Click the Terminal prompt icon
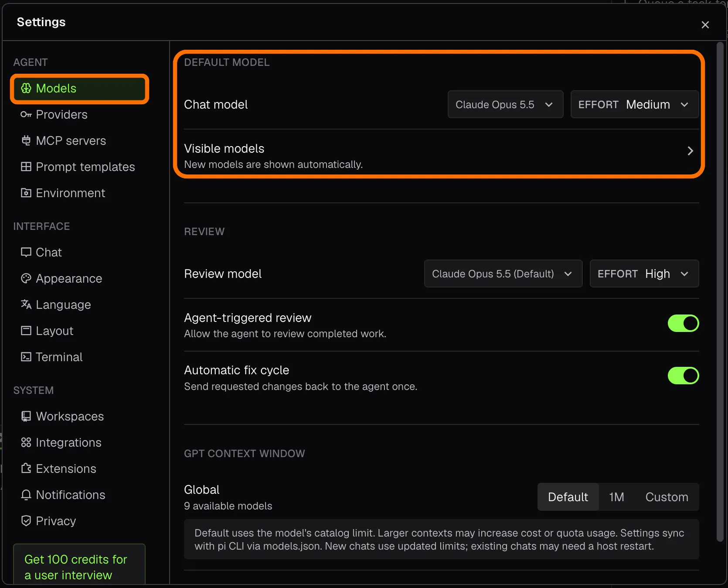This screenshot has width=728, height=588. click(26, 357)
